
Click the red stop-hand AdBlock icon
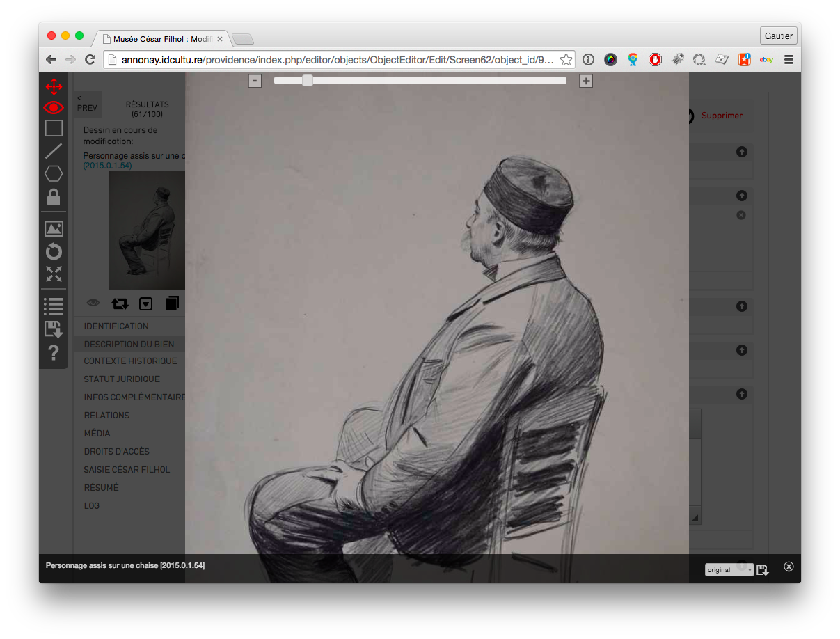click(x=655, y=60)
